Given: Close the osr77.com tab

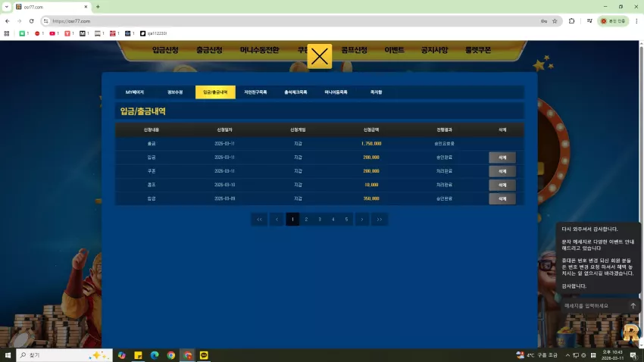Looking at the screenshot, I should pyautogui.click(x=86, y=7).
